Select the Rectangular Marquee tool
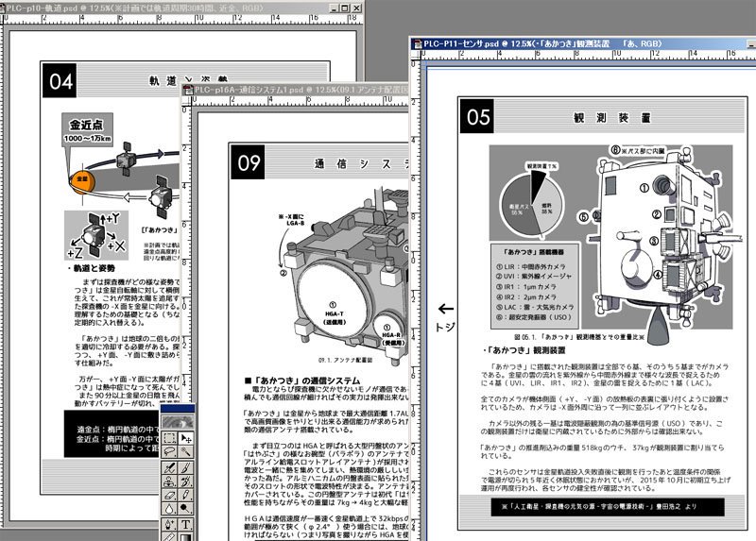The width and height of the screenshot is (756, 541). [x=170, y=438]
